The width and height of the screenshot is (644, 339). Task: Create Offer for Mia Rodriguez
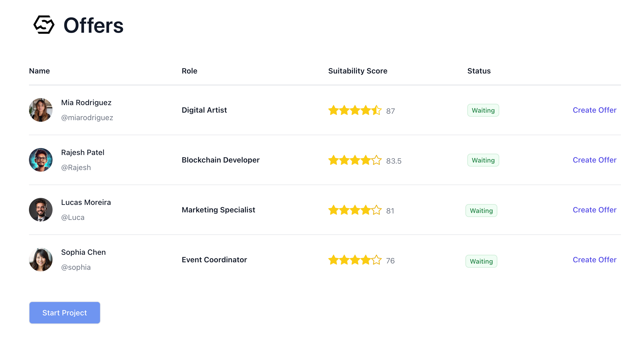(x=594, y=110)
